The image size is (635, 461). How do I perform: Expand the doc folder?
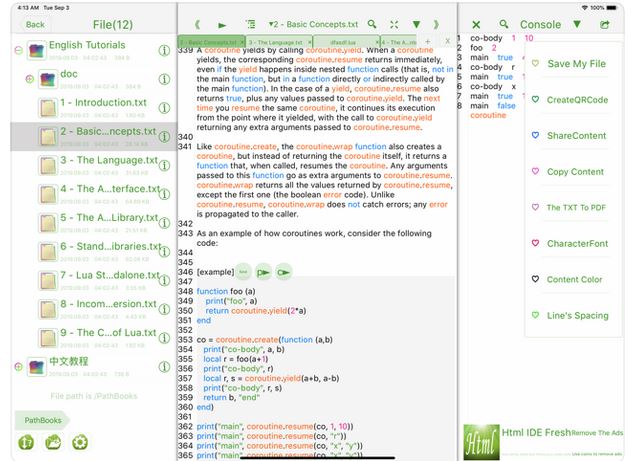[30, 79]
